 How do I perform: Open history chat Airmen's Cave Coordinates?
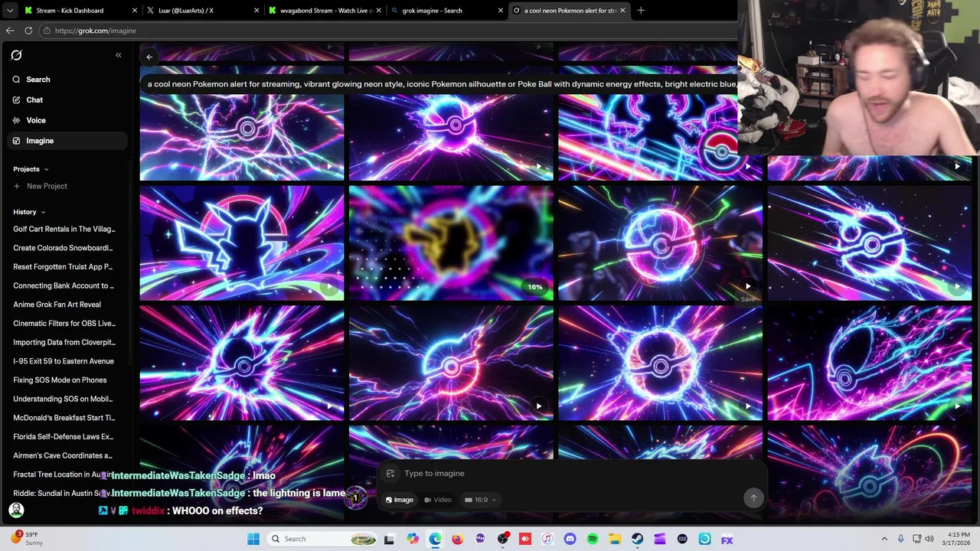(63, 455)
